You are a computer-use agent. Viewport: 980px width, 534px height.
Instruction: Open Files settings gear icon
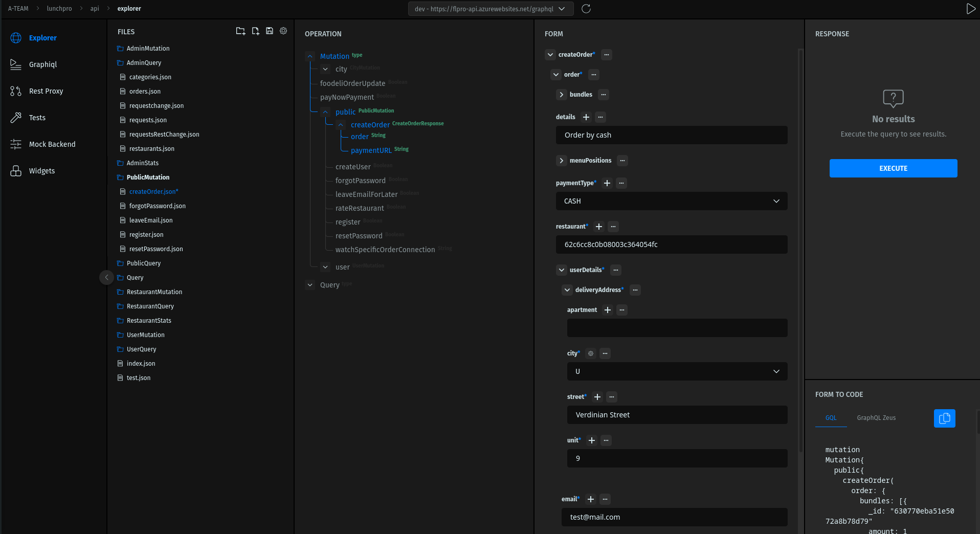click(x=283, y=31)
